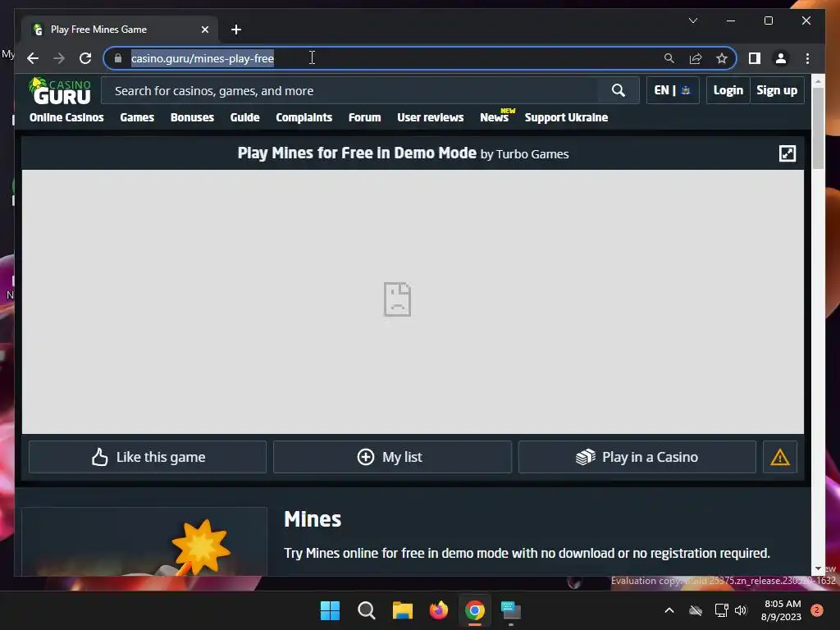Open the Chrome three-dot menu
The height and width of the screenshot is (630, 840).
click(x=807, y=58)
